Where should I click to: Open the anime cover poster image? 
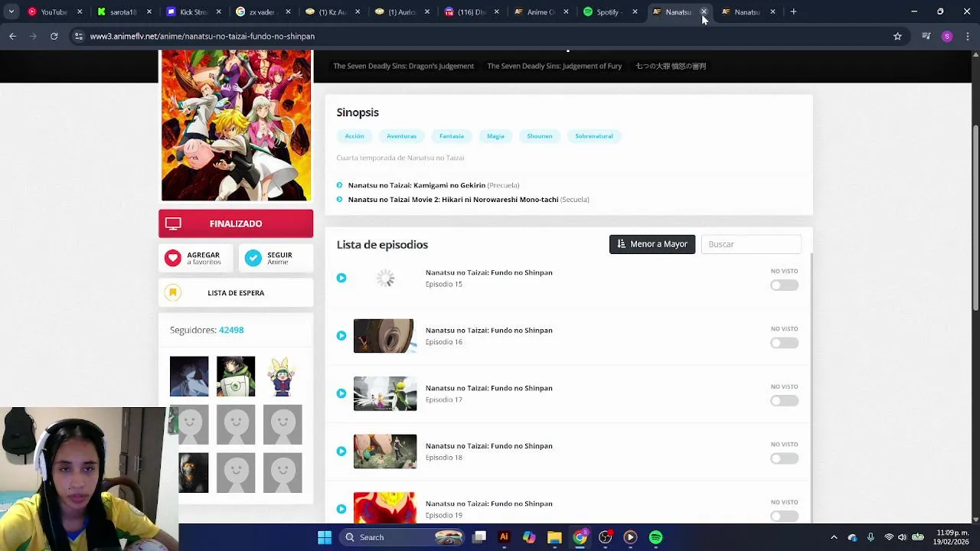[x=236, y=126]
